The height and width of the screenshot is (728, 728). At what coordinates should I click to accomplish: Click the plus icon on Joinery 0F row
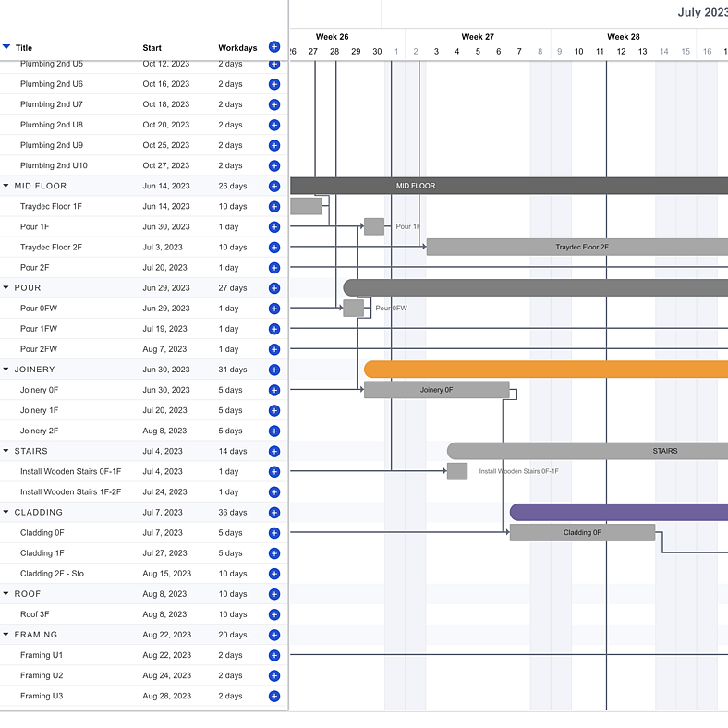coord(274,391)
